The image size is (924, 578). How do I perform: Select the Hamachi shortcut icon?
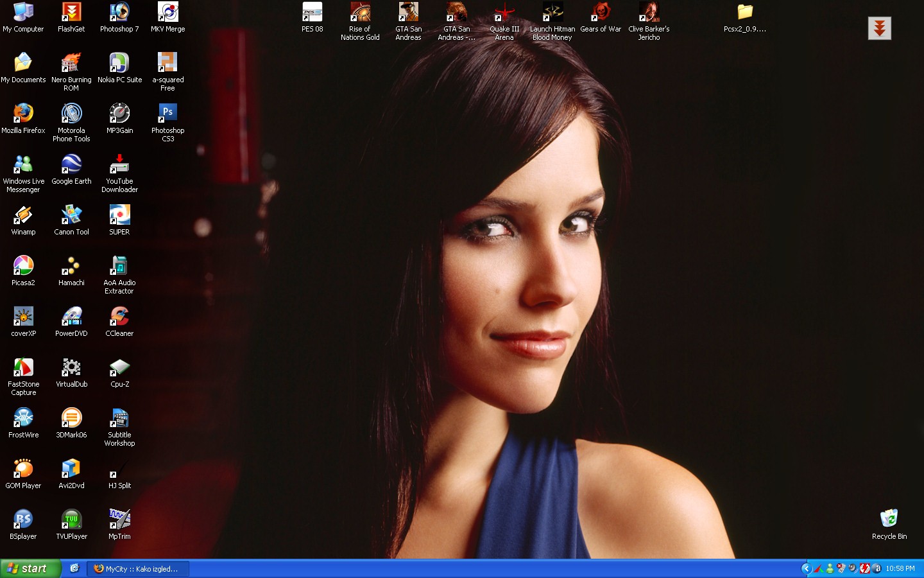71,272
